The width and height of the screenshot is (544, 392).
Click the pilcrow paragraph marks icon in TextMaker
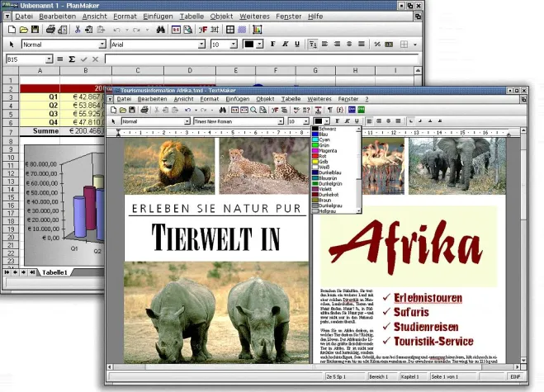coord(329,109)
